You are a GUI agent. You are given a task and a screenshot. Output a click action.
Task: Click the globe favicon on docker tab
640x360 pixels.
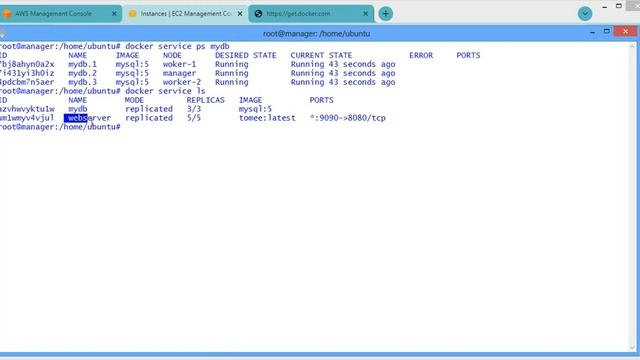pos(258,13)
